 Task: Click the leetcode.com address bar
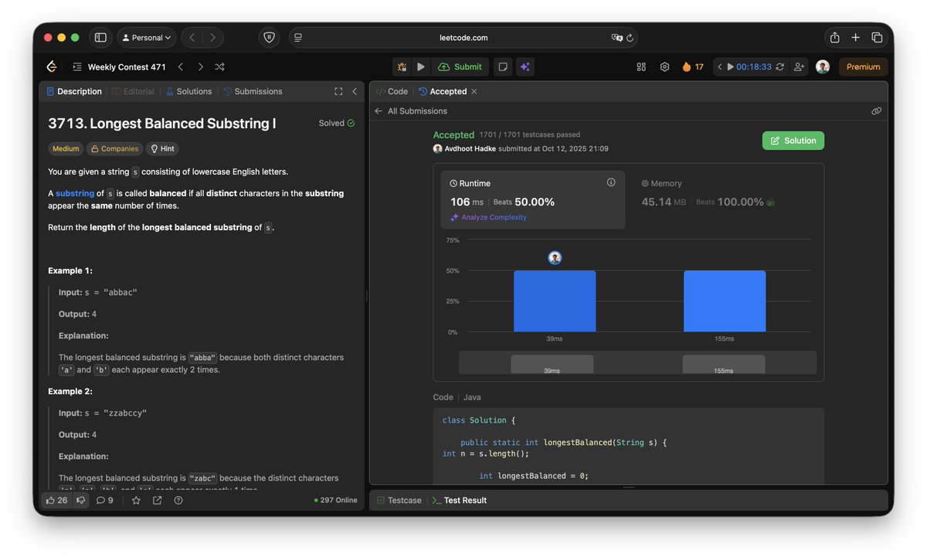(x=463, y=37)
